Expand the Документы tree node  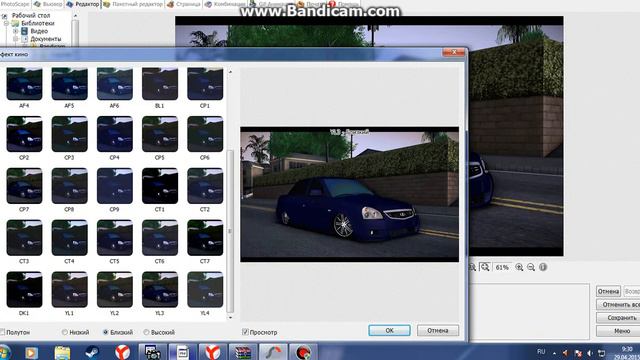[x=16, y=39]
